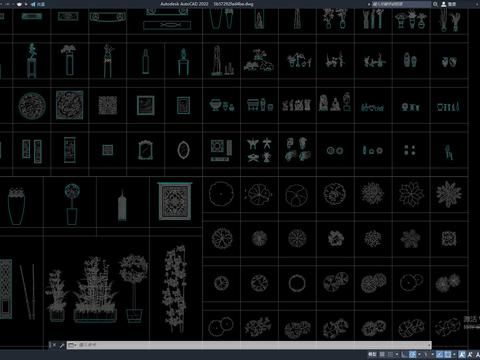This screenshot has width=480, height=360.
Task: Toggle polar tracking icon in status bar
Action: pyautogui.click(x=413, y=354)
